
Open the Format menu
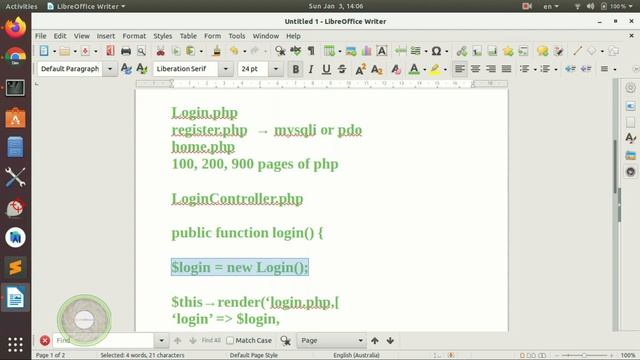pos(134,36)
